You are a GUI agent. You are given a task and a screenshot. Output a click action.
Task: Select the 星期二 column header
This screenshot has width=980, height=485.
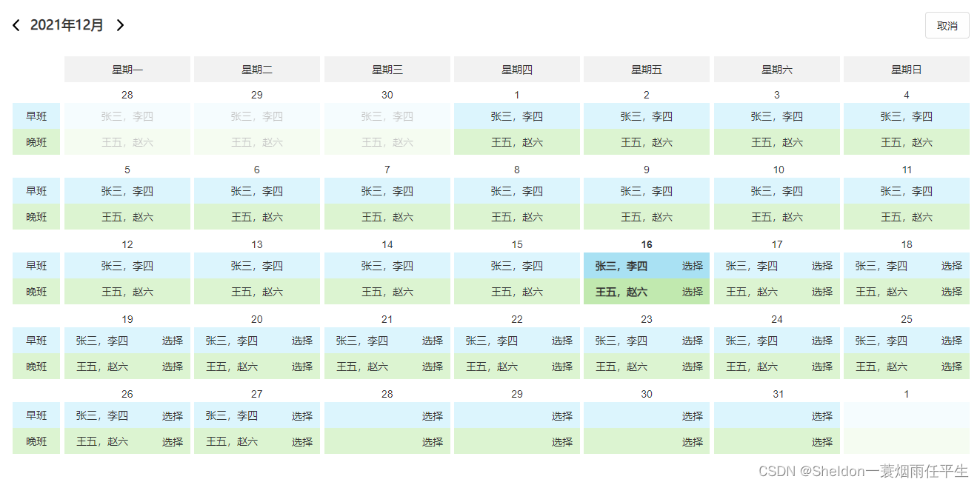coord(257,70)
